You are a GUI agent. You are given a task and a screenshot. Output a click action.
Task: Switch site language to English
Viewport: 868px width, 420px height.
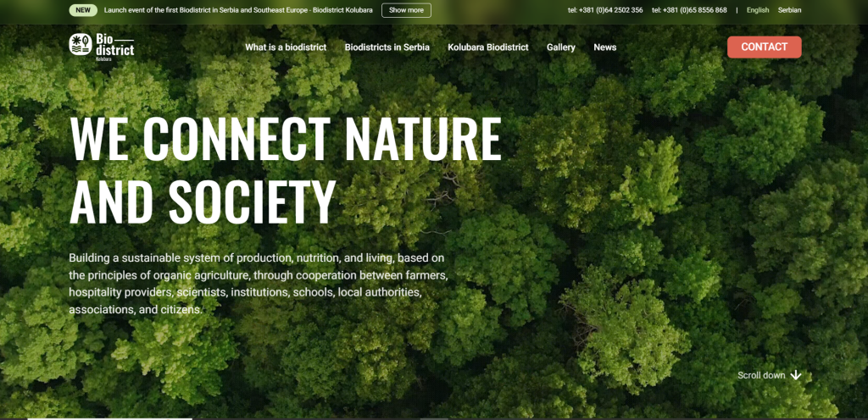(x=757, y=10)
